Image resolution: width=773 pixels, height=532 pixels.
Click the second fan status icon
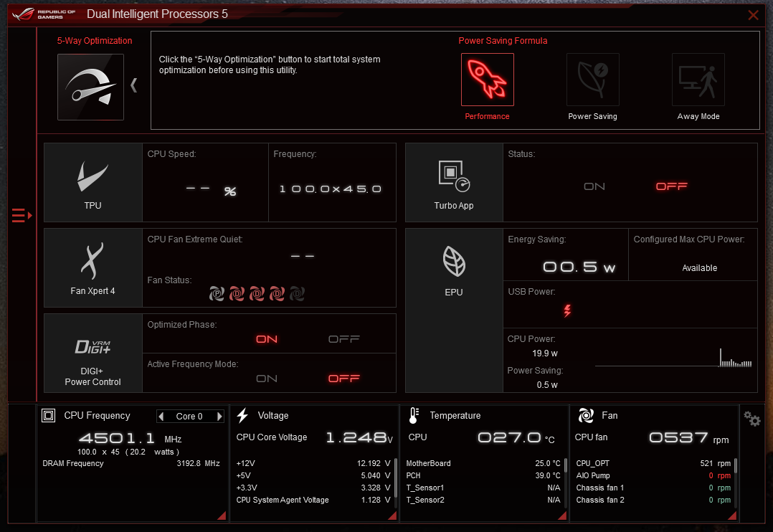237,294
